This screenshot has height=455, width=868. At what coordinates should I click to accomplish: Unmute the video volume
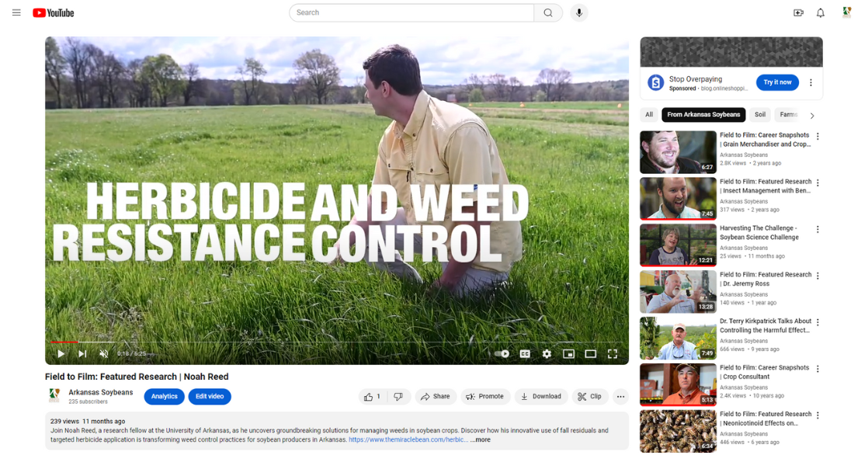click(103, 353)
